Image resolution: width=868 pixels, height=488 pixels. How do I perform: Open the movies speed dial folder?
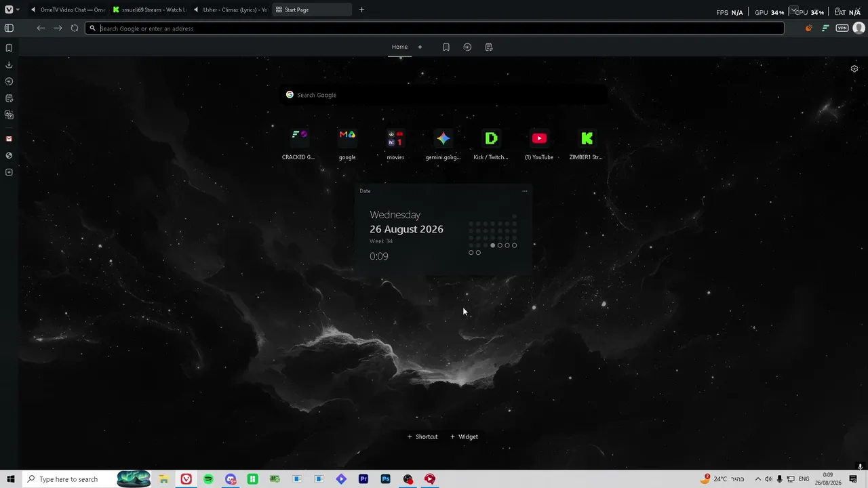[395, 144]
